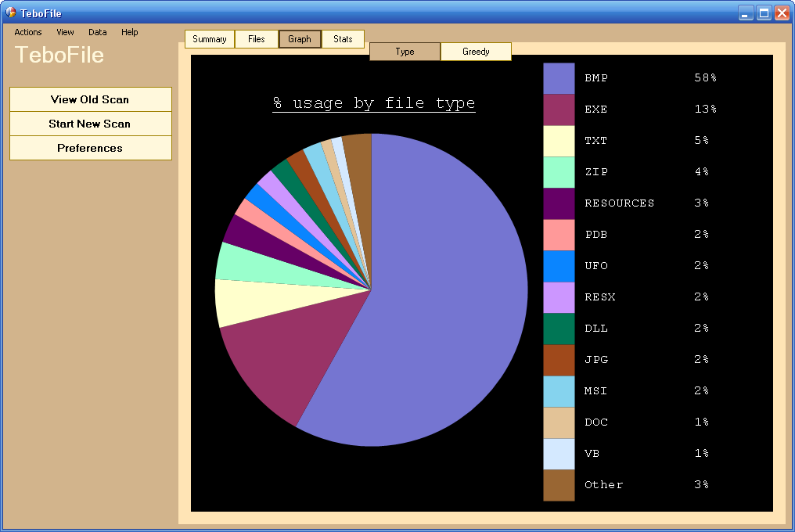This screenshot has width=795, height=532.
Task: Open the Help menu
Action: (x=129, y=32)
